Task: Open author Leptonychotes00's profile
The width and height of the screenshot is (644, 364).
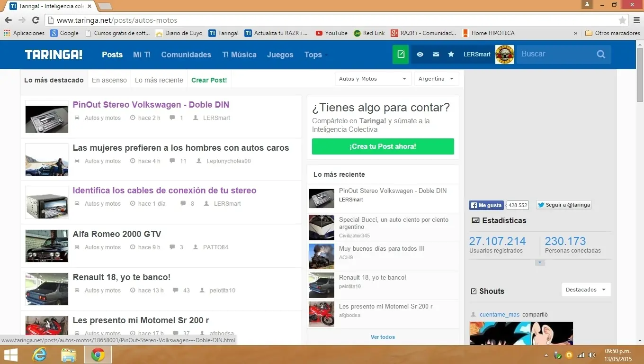Action: point(229,161)
